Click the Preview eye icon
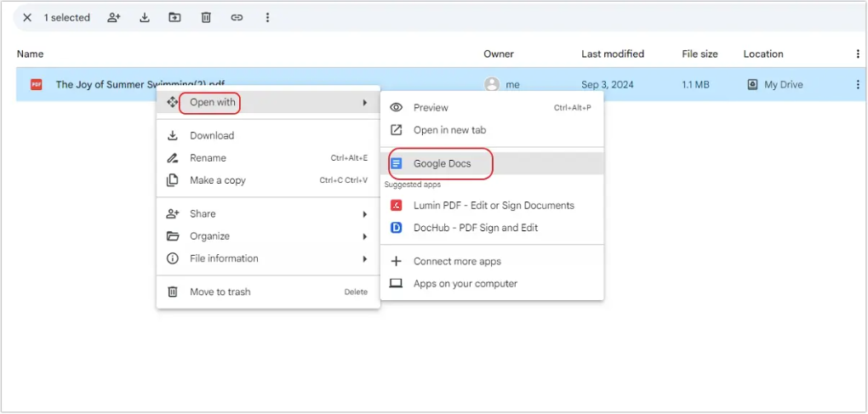This screenshot has height=414, width=868. pos(396,108)
